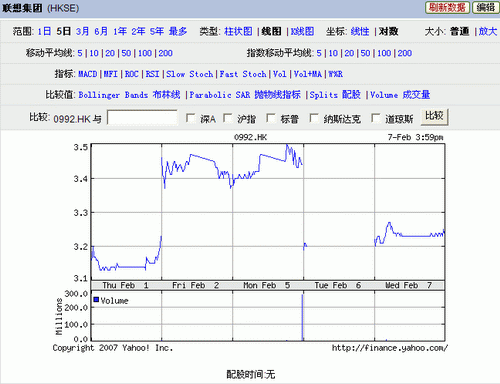Add the 200-day exponential moving average
500x384 pixels.
pos(404,53)
